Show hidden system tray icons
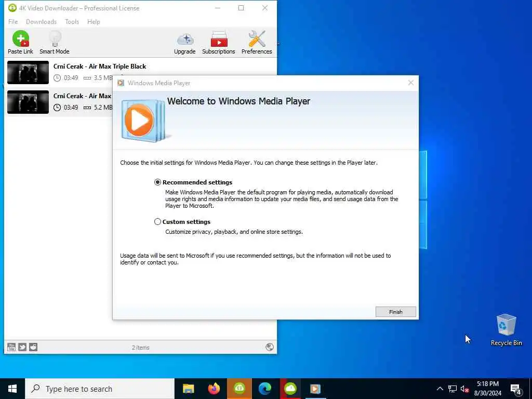The image size is (532, 399). (440, 389)
